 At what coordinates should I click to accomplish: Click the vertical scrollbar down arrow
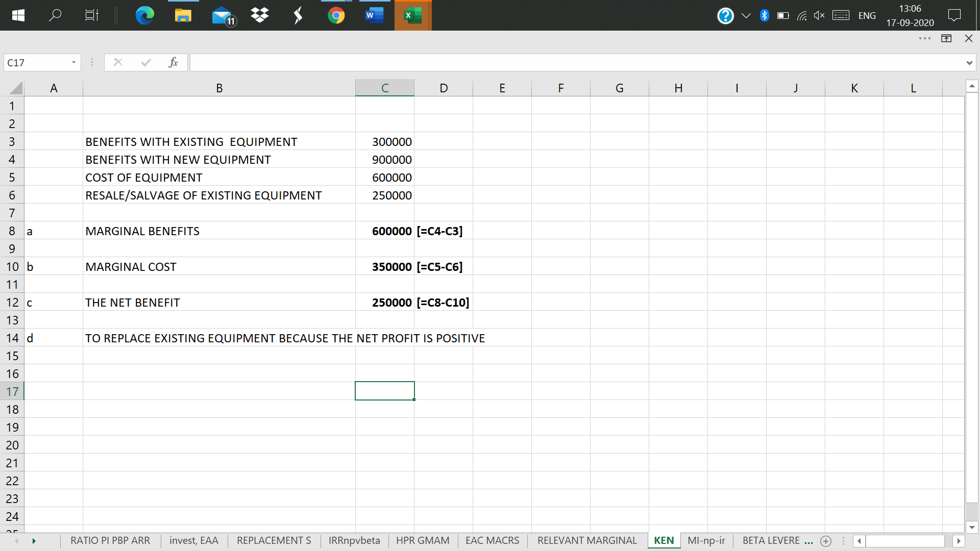(971, 527)
